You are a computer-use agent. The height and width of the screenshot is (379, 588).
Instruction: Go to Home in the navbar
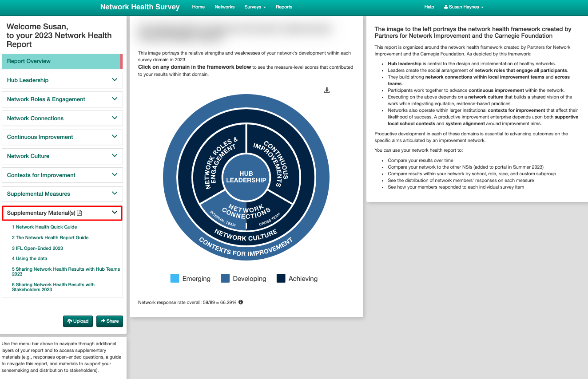199,7
